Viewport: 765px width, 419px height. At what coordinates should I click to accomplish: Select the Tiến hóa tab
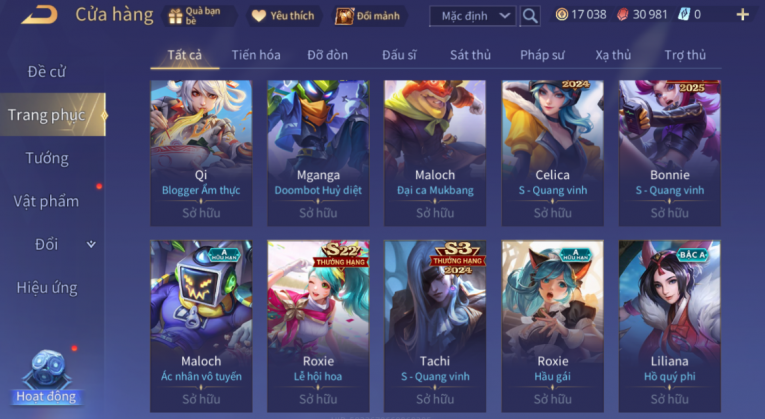pos(256,55)
